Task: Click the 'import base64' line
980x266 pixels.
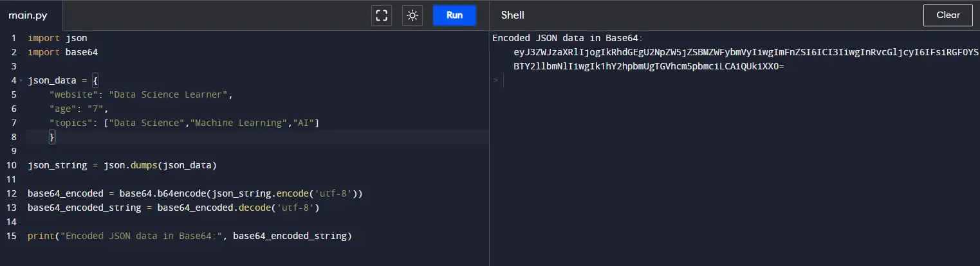Action: pyautogui.click(x=63, y=52)
